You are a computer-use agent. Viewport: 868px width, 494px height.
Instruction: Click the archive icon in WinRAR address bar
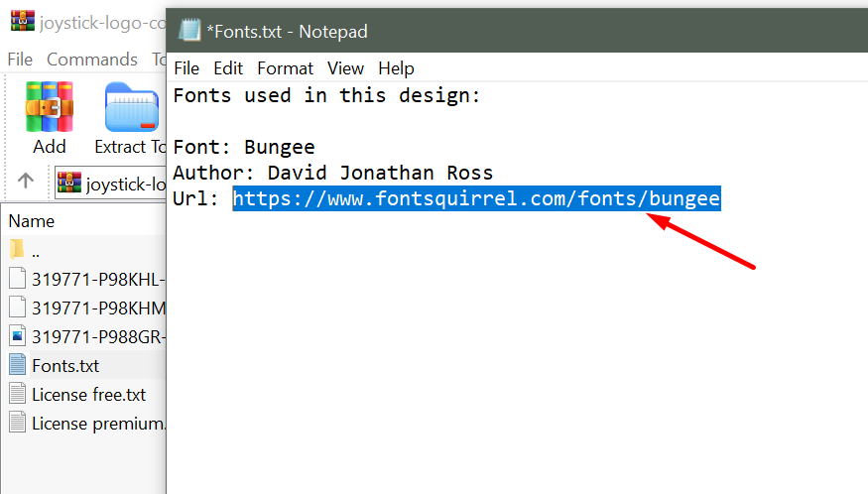point(69,183)
